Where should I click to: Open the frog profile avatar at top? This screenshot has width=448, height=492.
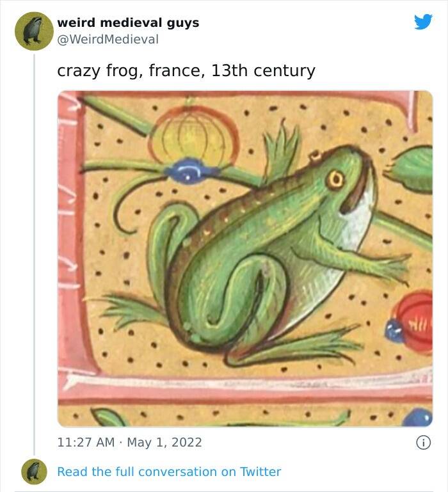34,31
